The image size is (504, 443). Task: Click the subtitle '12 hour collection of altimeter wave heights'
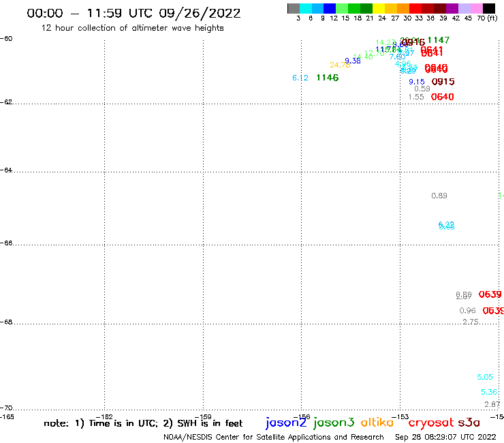[x=132, y=28]
